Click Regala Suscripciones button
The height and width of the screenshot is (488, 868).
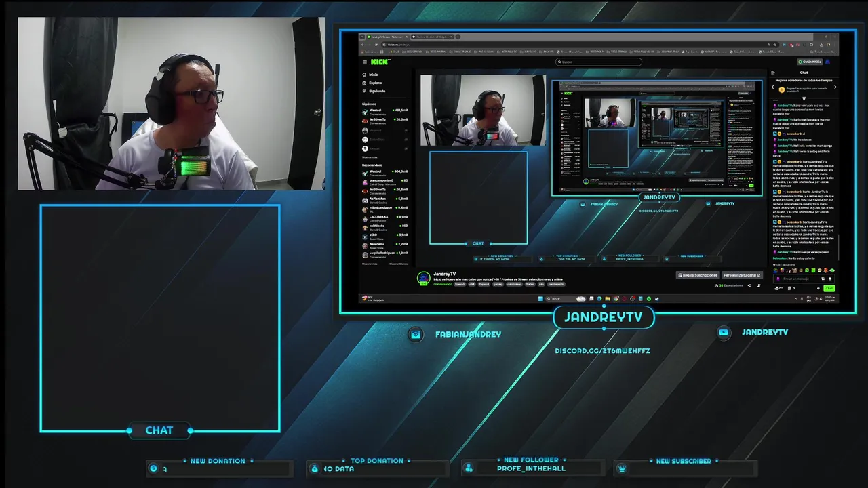pyautogui.click(x=698, y=275)
